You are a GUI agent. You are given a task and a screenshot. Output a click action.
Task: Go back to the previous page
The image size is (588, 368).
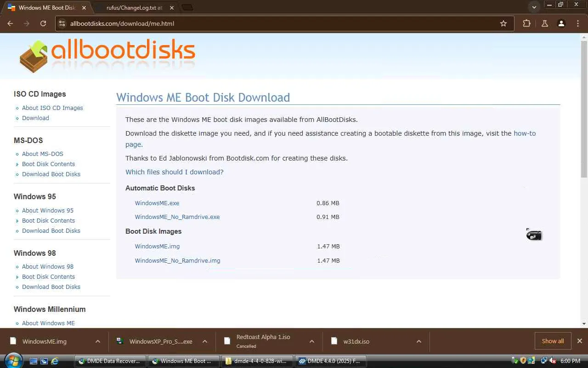click(x=10, y=23)
